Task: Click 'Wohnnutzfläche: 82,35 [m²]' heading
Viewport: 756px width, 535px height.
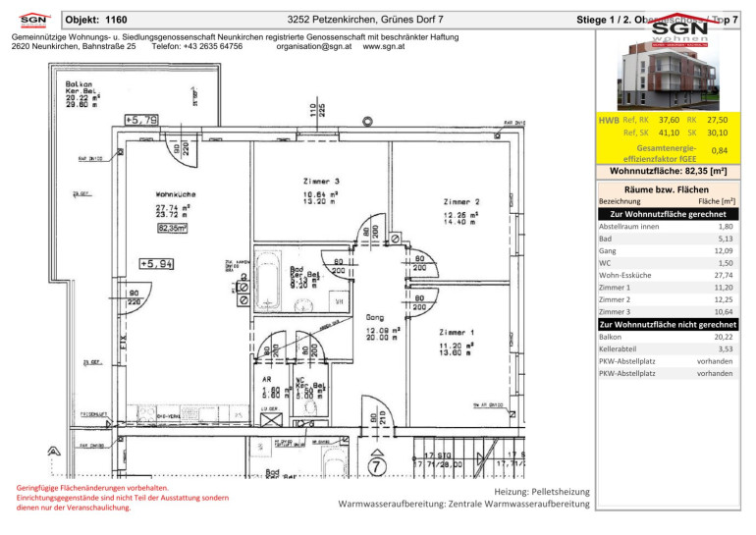Action: (x=669, y=171)
